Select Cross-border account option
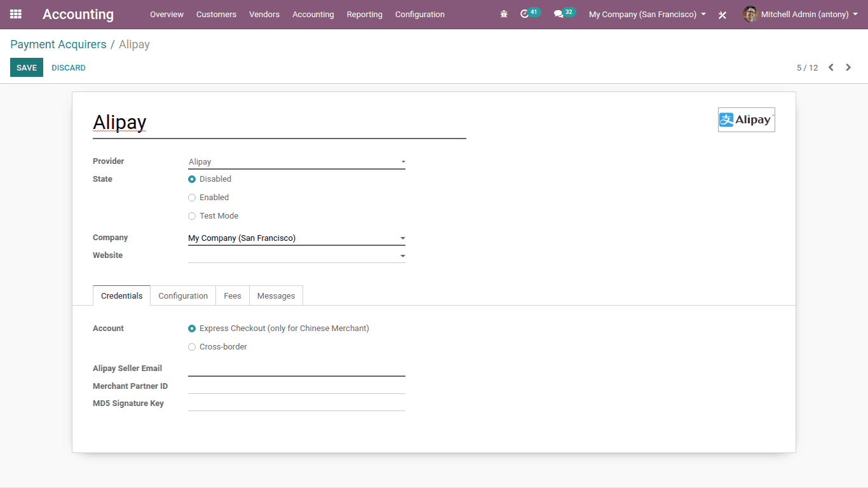Screen dimensions: 868x488 [x=192, y=347]
